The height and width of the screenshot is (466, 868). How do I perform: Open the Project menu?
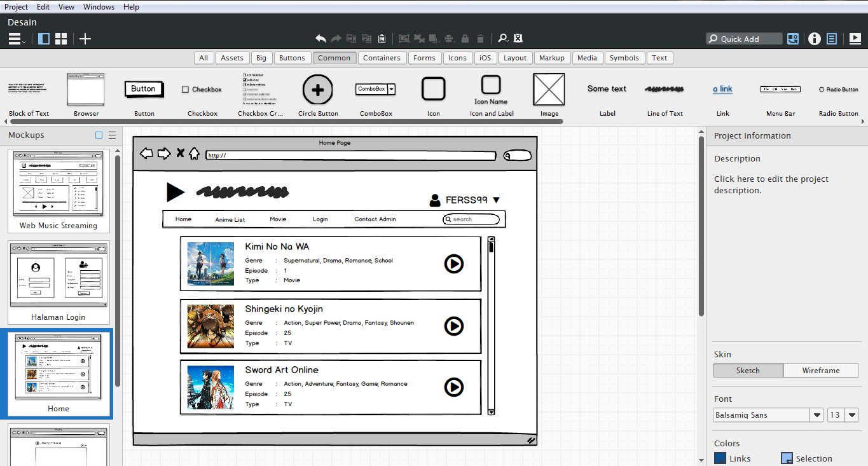[15, 6]
